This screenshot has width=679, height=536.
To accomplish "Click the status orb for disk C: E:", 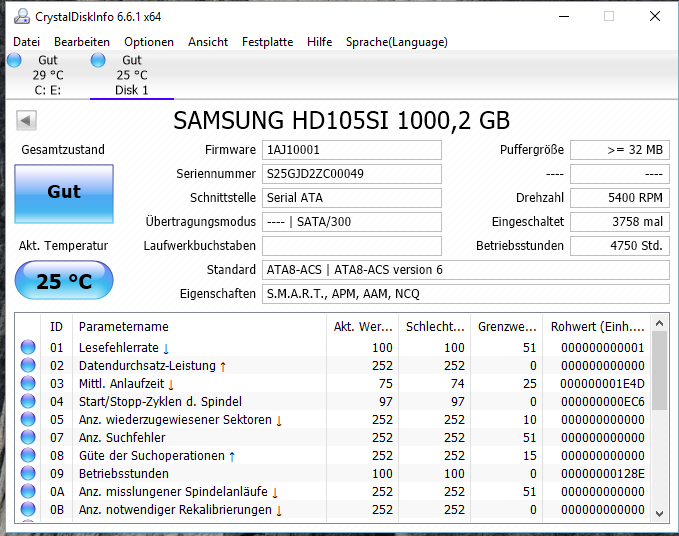I will tap(14, 61).
